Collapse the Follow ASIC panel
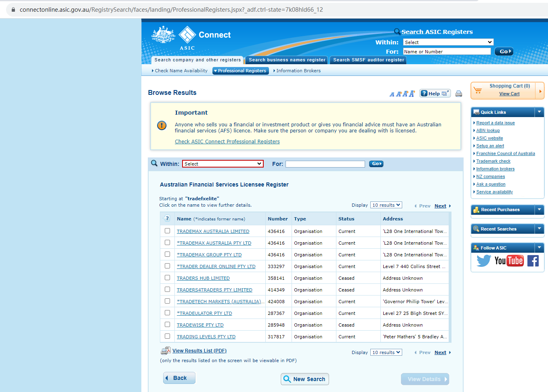 click(539, 247)
